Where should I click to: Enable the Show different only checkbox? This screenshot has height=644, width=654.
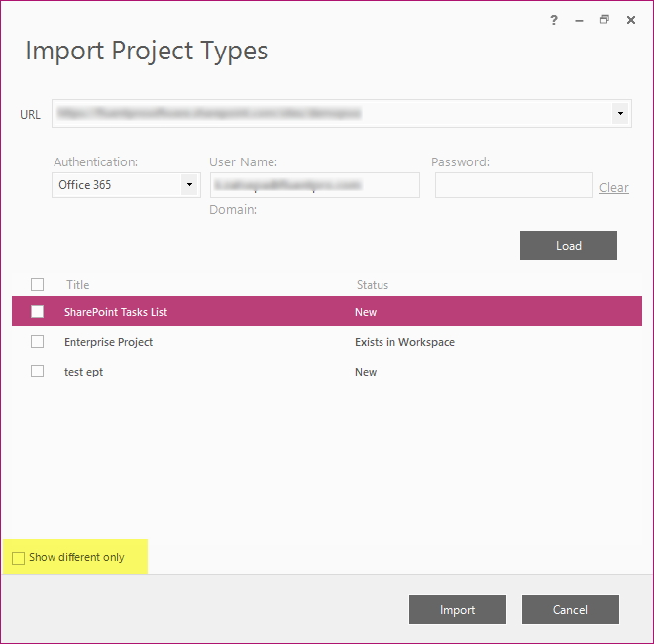point(19,558)
